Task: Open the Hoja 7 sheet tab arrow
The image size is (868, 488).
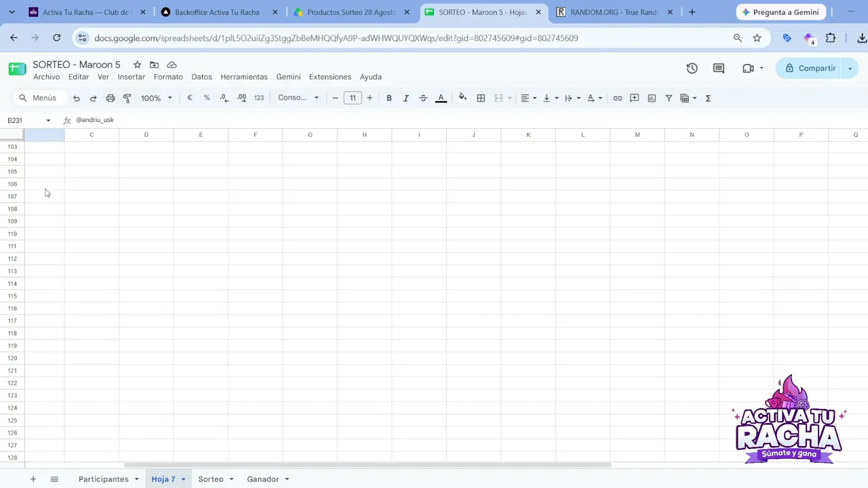Action: click(x=183, y=479)
